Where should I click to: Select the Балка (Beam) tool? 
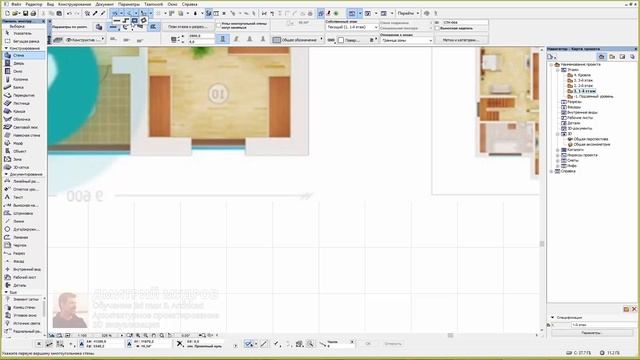(23, 87)
